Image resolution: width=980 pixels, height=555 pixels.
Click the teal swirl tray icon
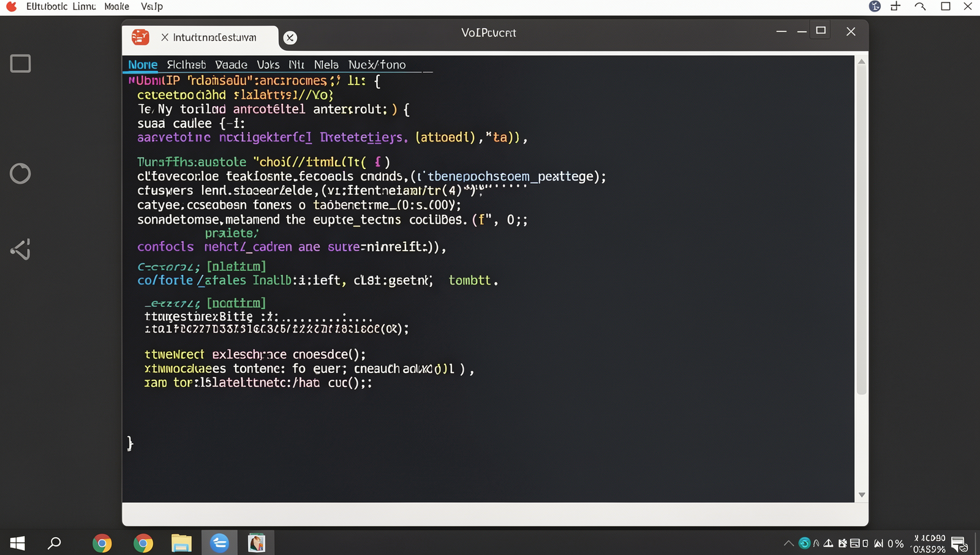[804, 543]
